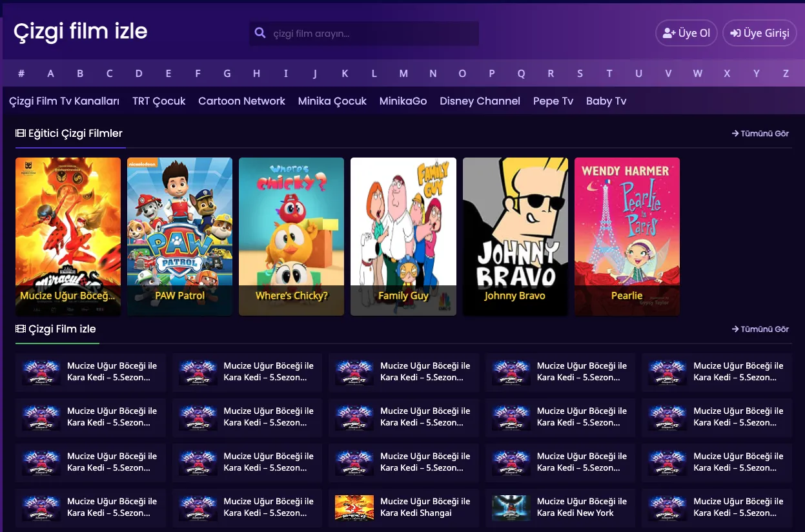Viewport: 805px width, 532px height.
Task: Select the # index letter
Action: 21,74
